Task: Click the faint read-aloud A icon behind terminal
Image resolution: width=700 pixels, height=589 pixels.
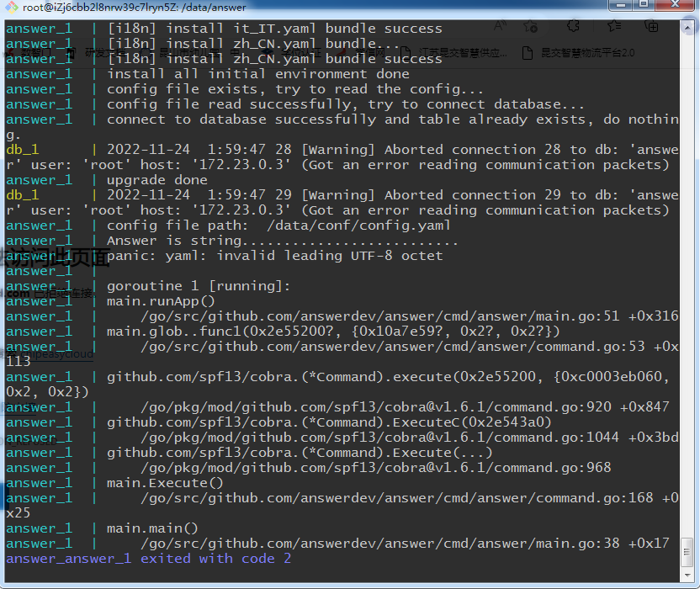Action: tap(500, 26)
